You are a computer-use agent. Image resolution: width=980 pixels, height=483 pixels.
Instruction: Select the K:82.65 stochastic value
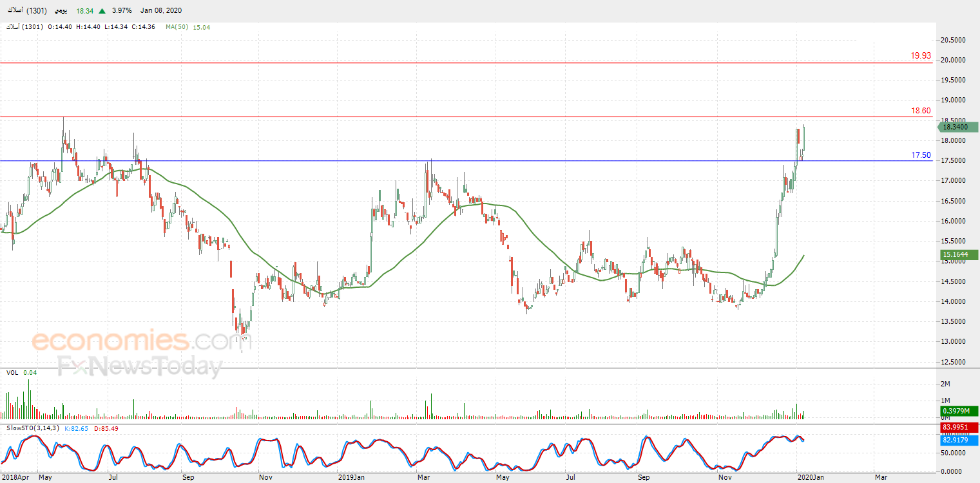click(x=78, y=428)
